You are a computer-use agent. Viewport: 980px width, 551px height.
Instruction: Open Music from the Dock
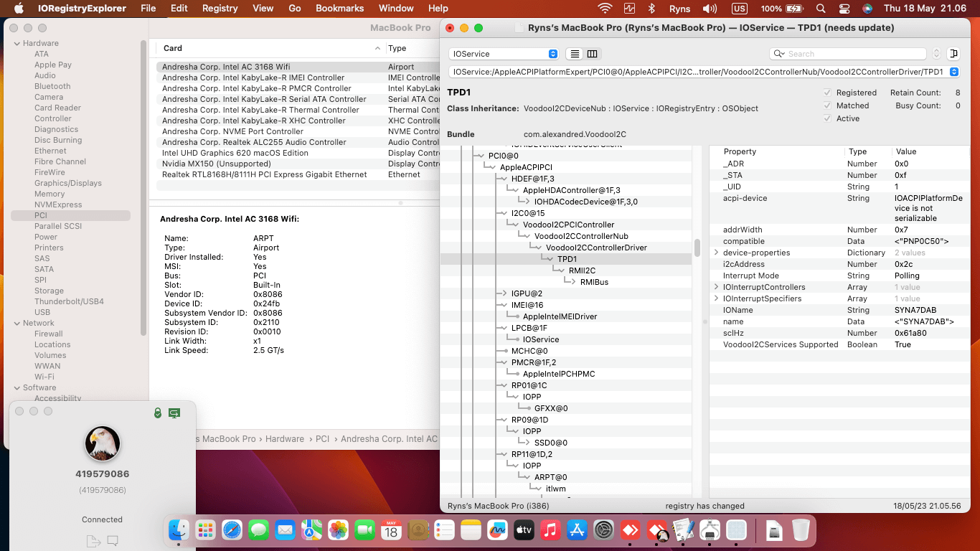click(x=550, y=530)
